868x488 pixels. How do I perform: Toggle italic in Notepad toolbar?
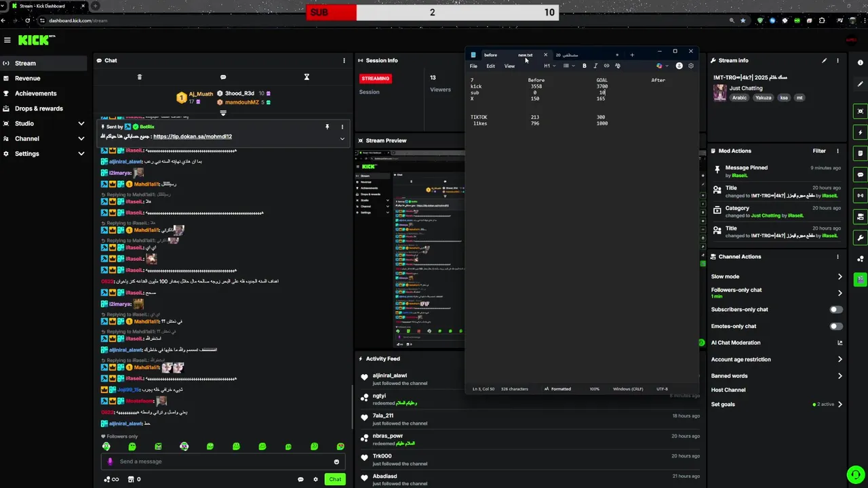click(x=595, y=66)
